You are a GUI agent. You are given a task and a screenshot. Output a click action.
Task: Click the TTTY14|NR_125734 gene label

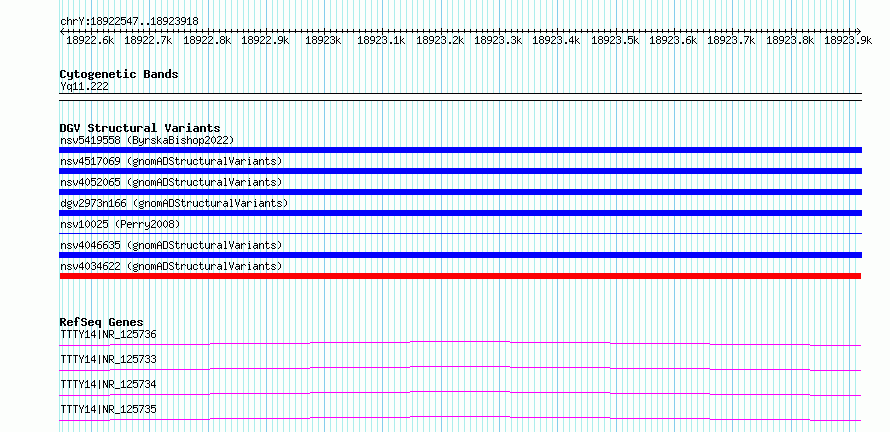(x=108, y=384)
